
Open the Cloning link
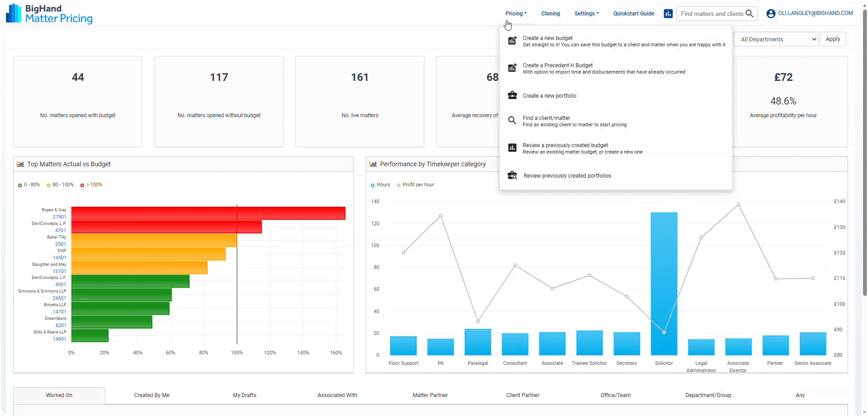click(x=550, y=14)
